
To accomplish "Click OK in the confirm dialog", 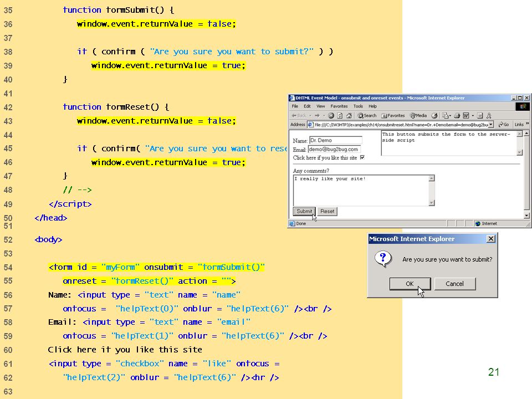I will 410,284.
